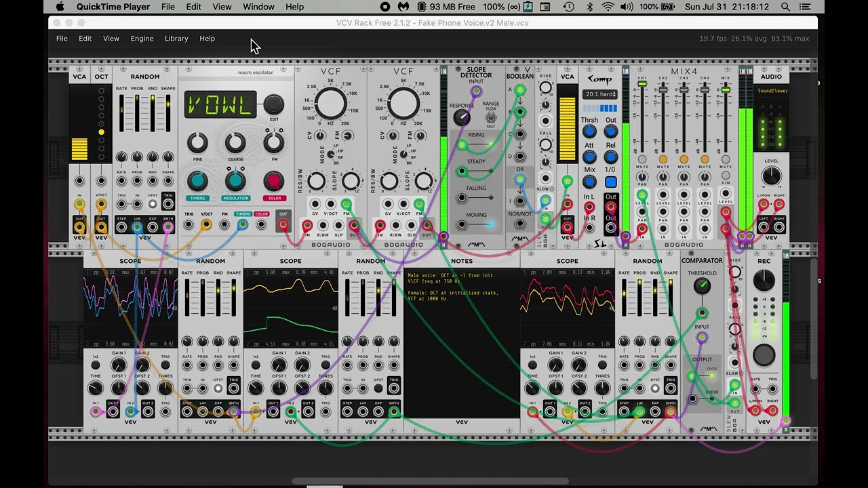This screenshot has width=868, height=488.
Task: Mute MIX4 channel CH1
Action: tap(642, 159)
